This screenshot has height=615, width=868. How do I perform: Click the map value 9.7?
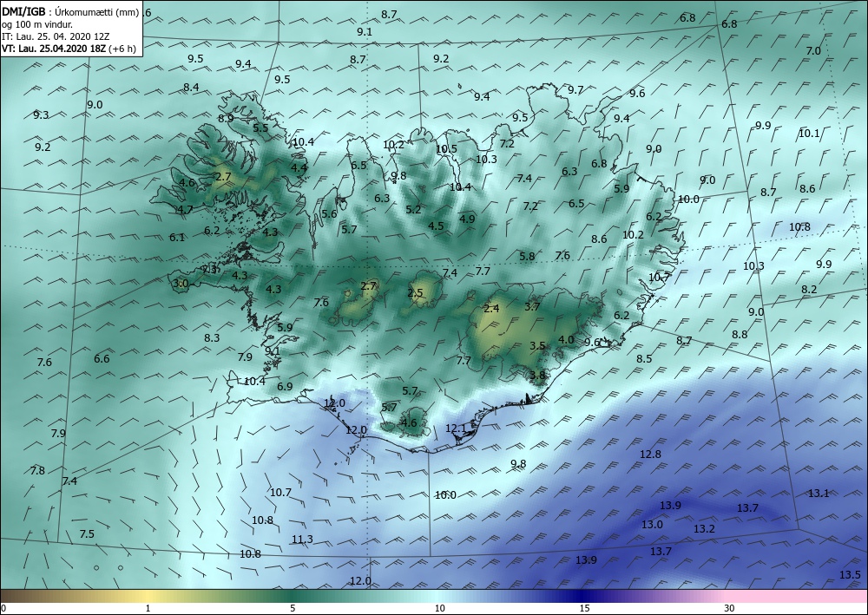(x=575, y=89)
